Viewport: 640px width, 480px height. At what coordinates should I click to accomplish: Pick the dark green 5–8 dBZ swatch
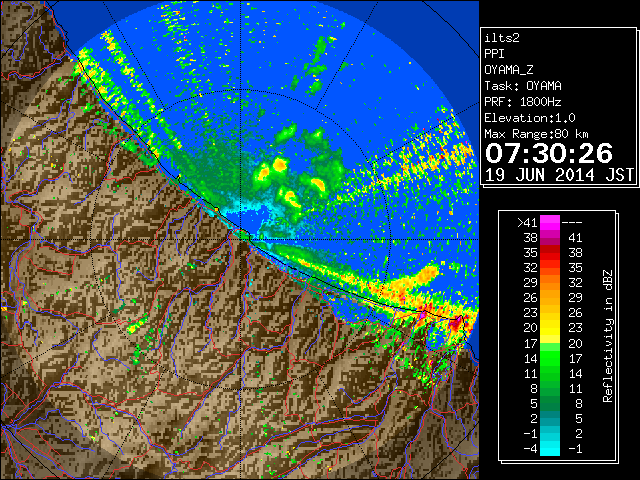point(550,403)
